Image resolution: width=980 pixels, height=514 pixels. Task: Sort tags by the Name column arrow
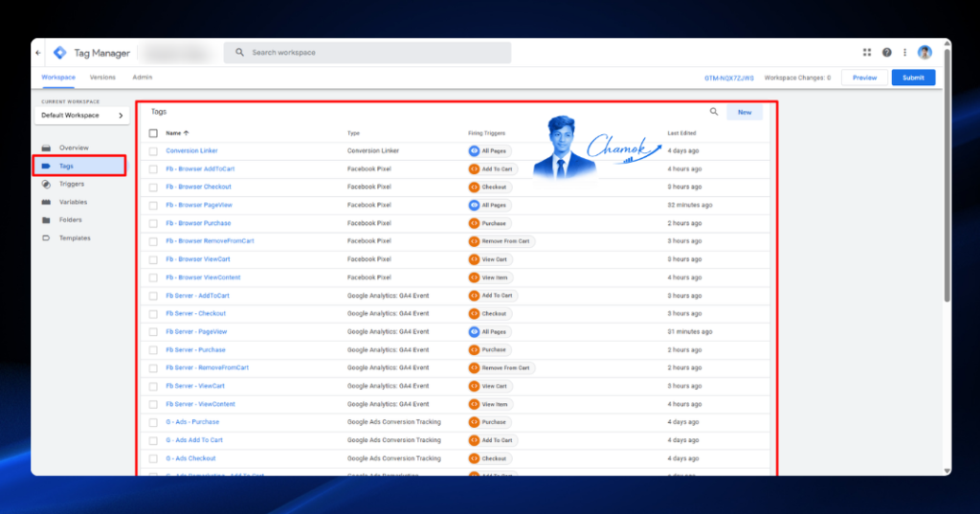pos(187,133)
